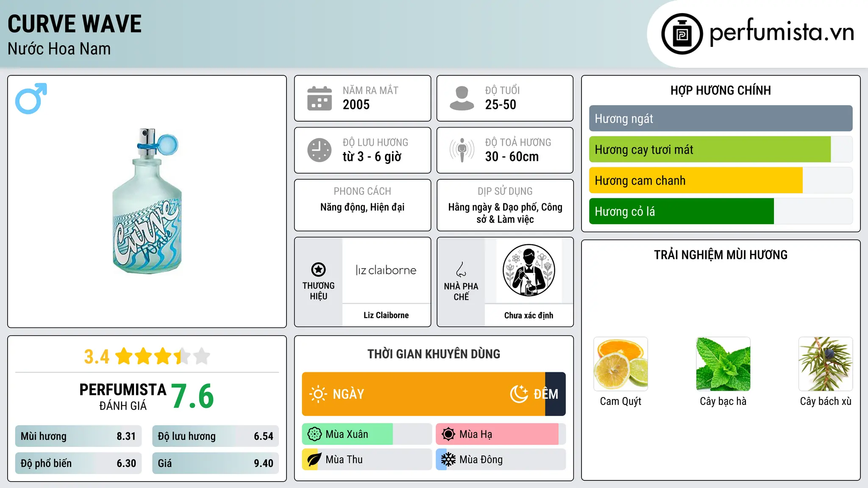868x488 pixels.
Task: Click the Độ phổ biến score 6.30 row
Action: (78, 463)
